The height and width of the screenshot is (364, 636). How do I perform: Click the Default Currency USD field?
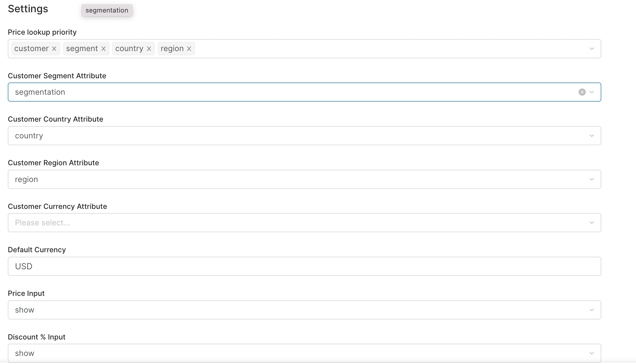304,266
